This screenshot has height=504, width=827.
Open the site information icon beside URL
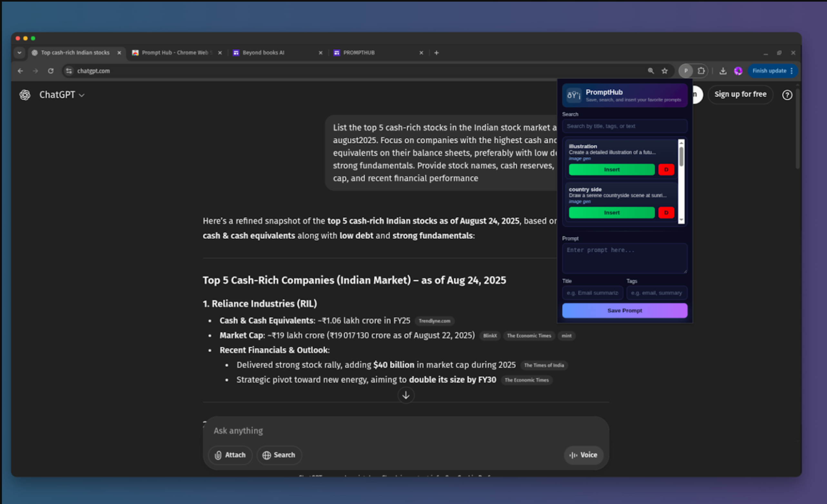pos(69,71)
